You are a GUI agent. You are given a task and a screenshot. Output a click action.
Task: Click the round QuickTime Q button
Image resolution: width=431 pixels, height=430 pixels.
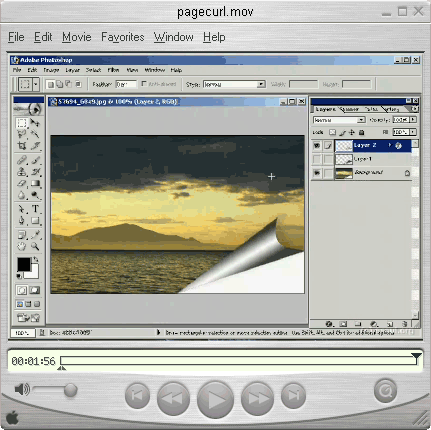point(385,390)
